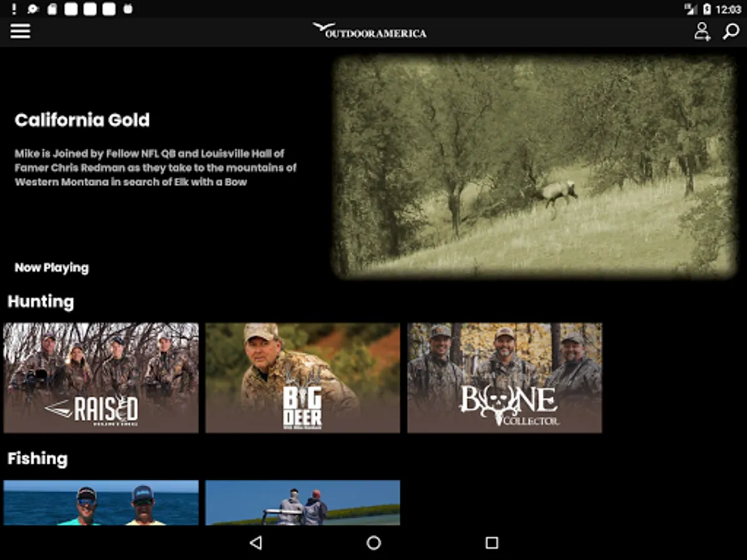Tap the 12:03 clock in status bar
The image size is (747, 560).
coord(728,9)
